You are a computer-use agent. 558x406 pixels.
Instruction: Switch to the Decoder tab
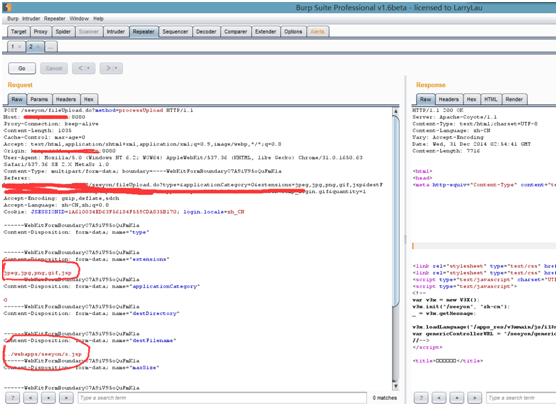(x=206, y=32)
